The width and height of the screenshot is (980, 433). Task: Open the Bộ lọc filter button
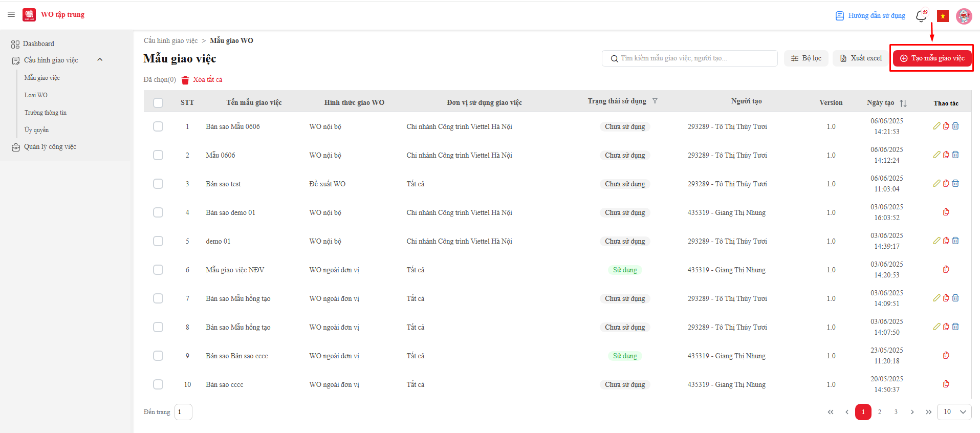click(806, 58)
